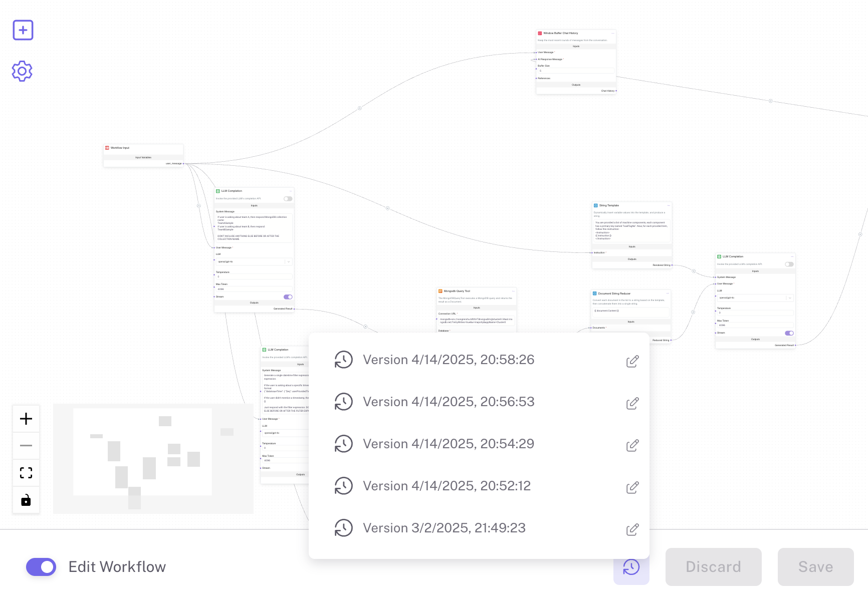Fit the workflow view to screen

26,473
